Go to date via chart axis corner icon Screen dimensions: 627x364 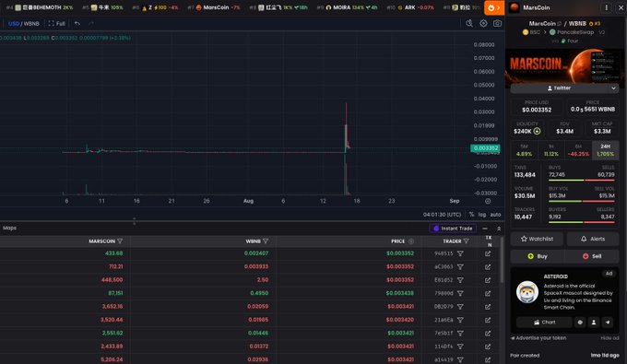coord(488,201)
